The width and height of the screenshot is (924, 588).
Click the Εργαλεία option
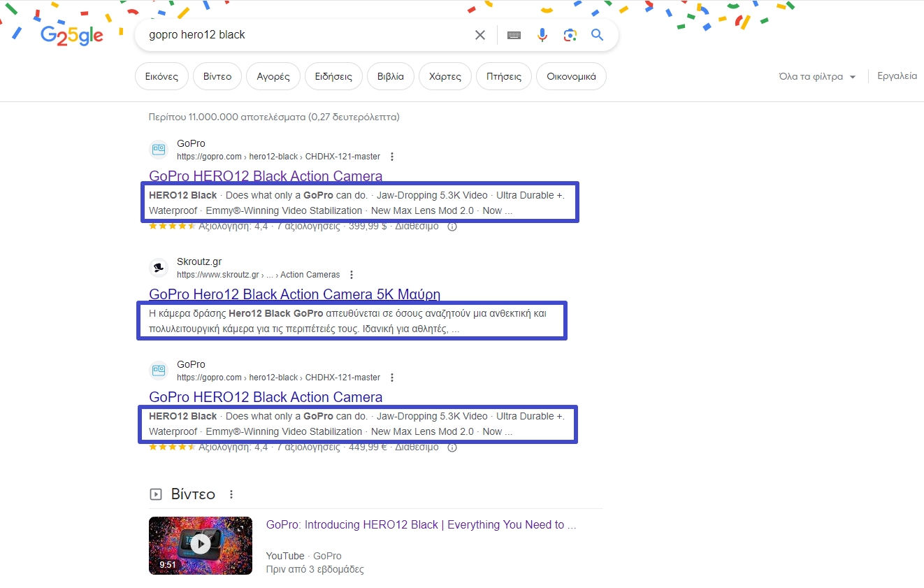[897, 76]
